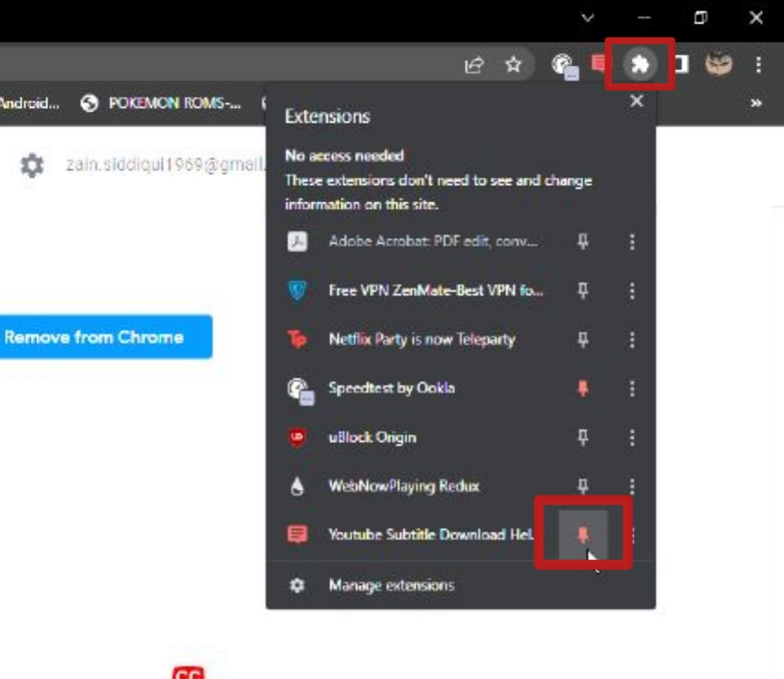The height and width of the screenshot is (679, 784).
Task: Show hidden bookmarks with the double chevron
Action: point(756,103)
